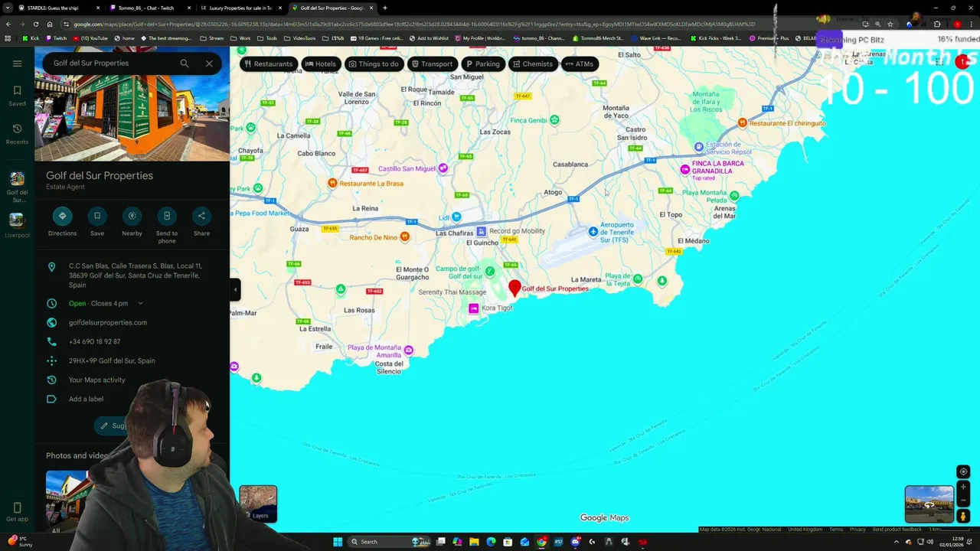Open the golfdelsurproperties.com website link

tap(108, 323)
